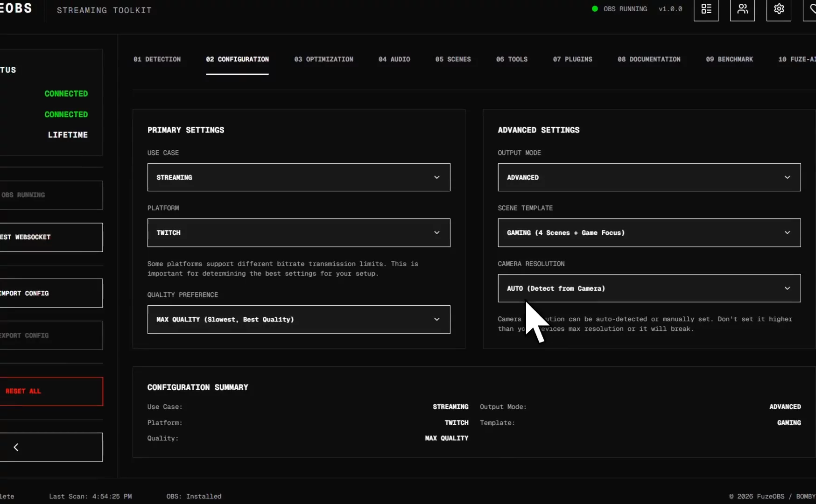Open the 03 Optimization tab

pyautogui.click(x=324, y=59)
